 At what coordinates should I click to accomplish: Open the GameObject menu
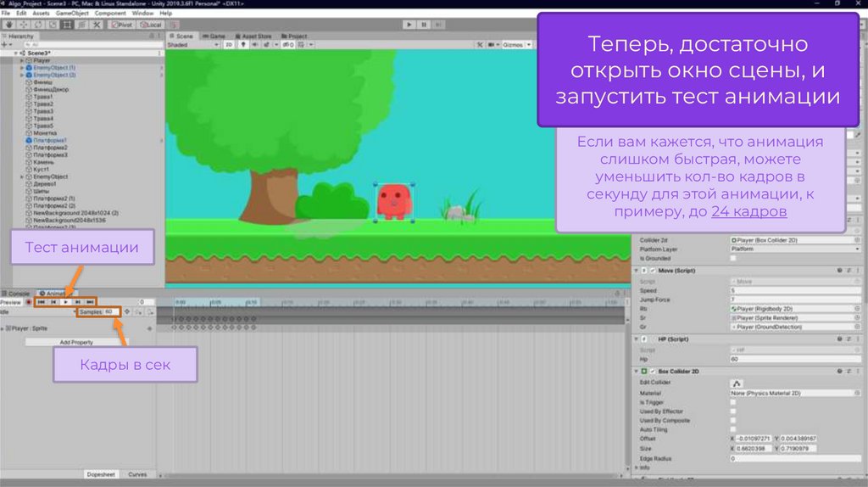(73, 14)
